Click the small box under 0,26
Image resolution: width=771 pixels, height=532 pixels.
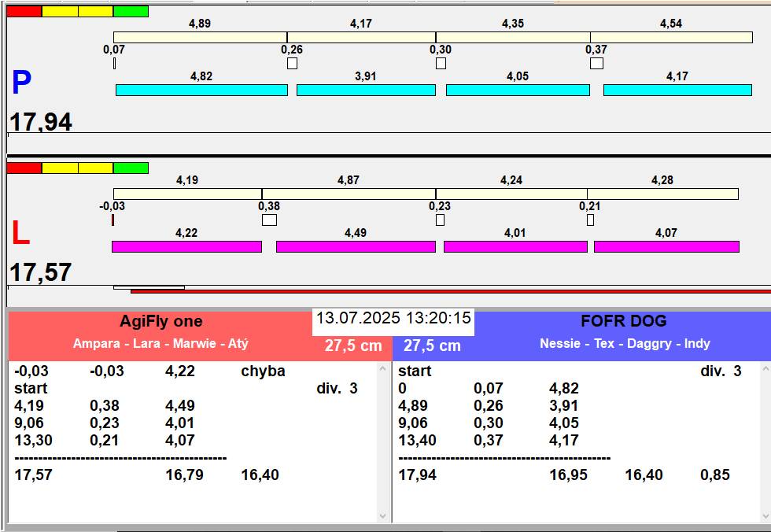coord(292,64)
